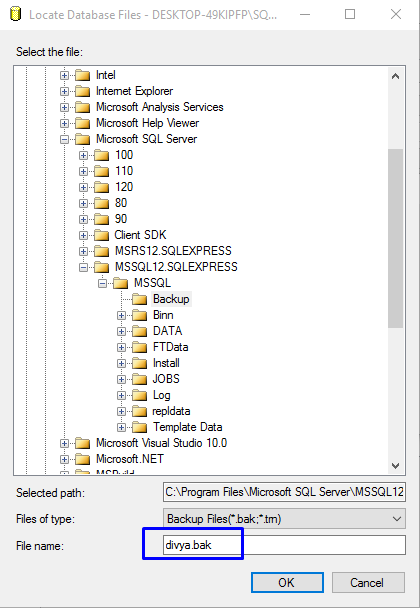Click the Binn folder icon
420x608 pixels.
click(139, 315)
